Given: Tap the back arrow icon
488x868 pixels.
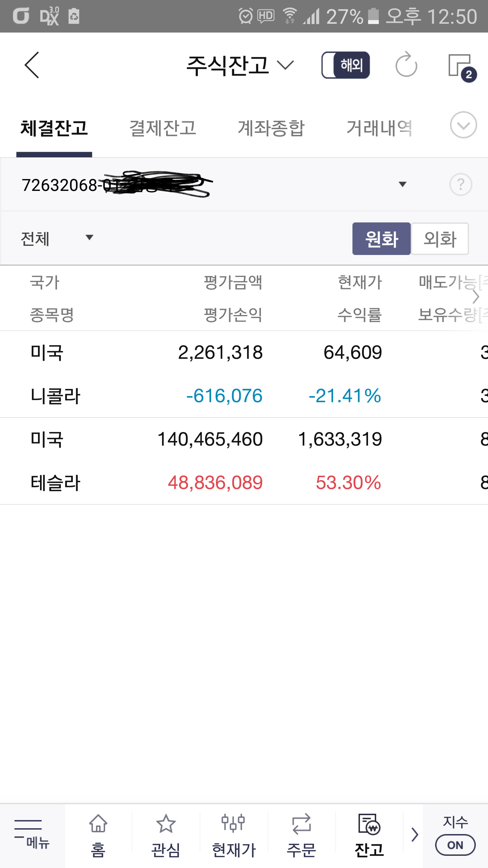Looking at the screenshot, I should click(32, 65).
